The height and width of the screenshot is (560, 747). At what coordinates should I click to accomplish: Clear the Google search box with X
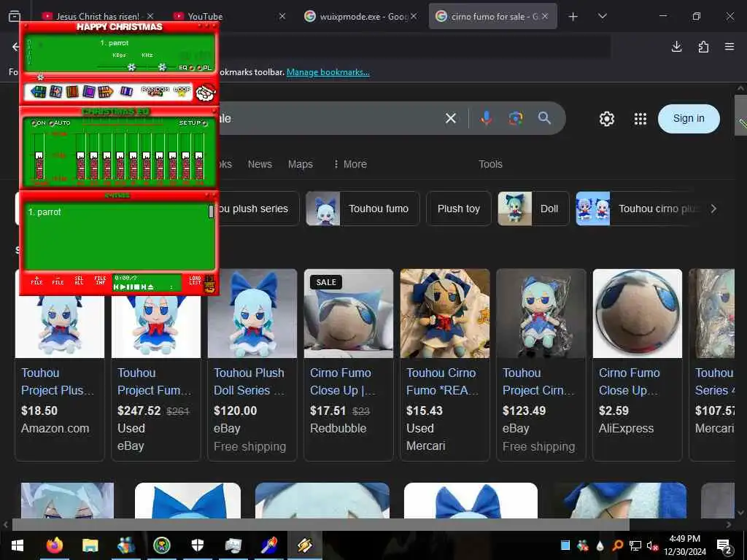pyautogui.click(x=450, y=118)
